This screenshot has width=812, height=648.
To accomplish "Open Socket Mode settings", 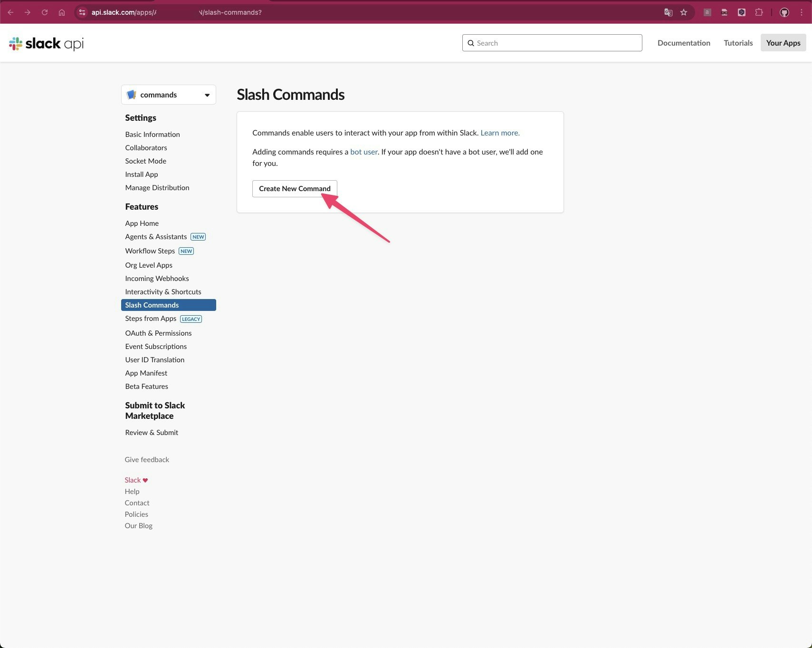I will click(145, 161).
